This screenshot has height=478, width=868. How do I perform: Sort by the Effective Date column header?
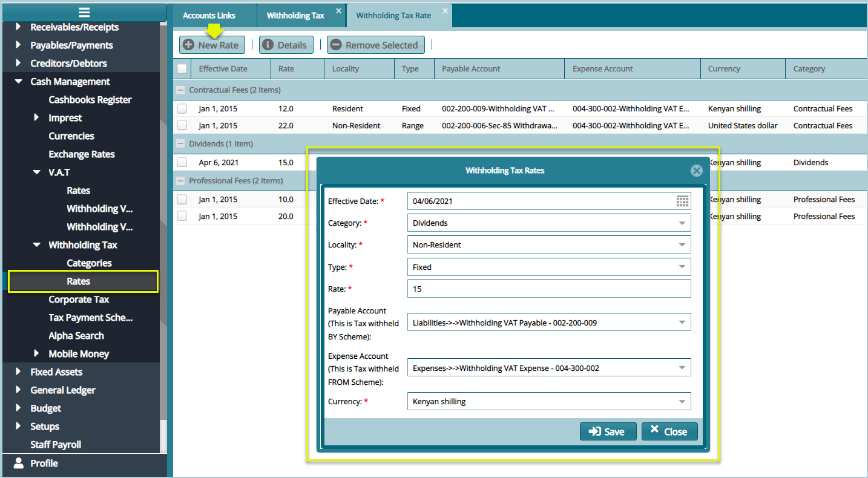(231, 69)
